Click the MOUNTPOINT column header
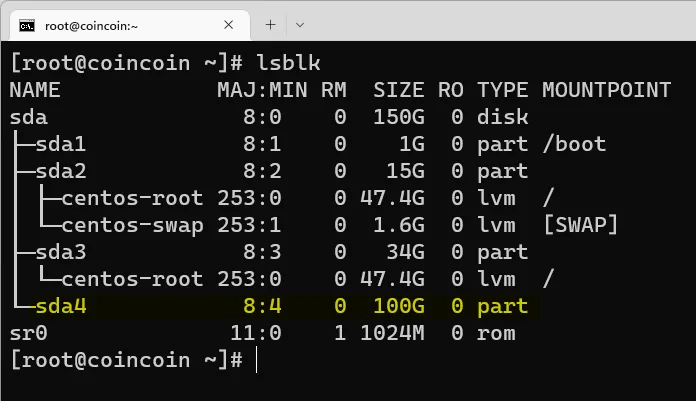This screenshot has height=401, width=696. pos(606,90)
